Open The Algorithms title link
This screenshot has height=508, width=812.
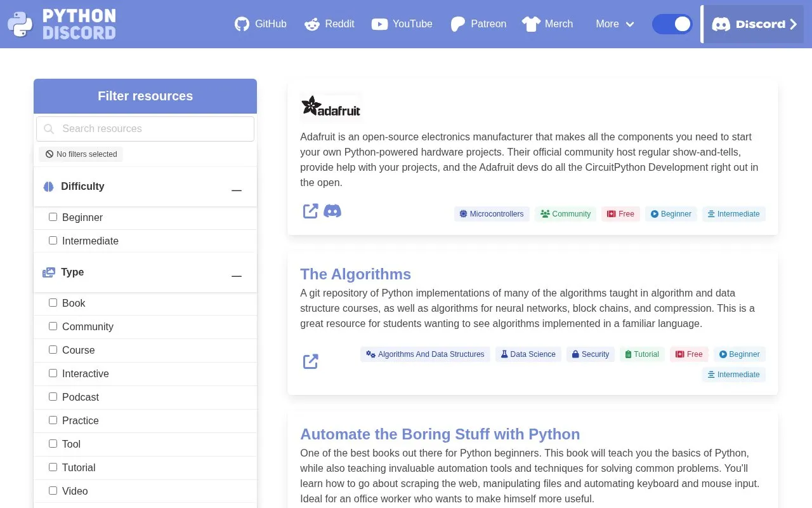pos(355,274)
